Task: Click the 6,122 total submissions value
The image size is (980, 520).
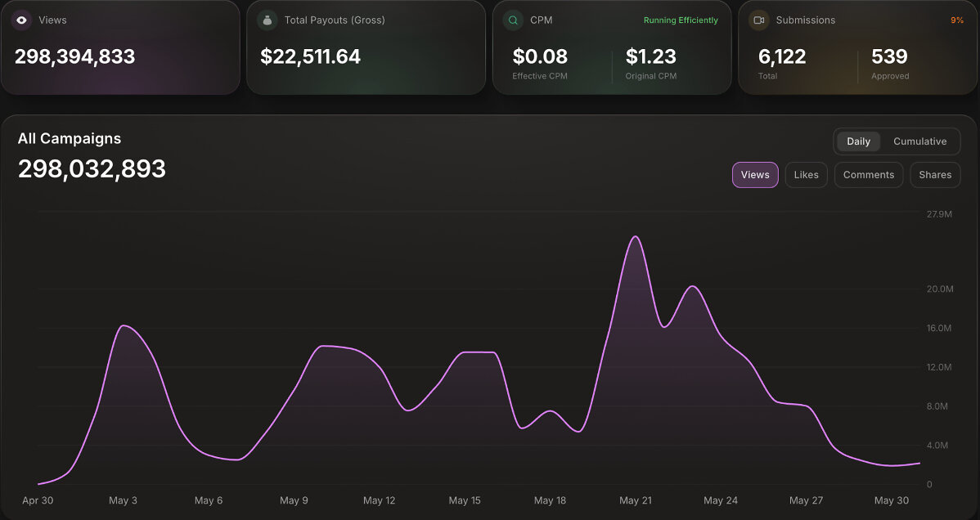Action: [x=782, y=56]
